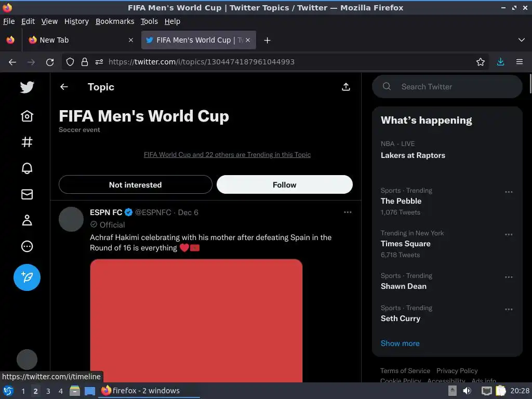Click the volume speaker tray icon
532x399 pixels.
pyautogui.click(x=467, y=391)
